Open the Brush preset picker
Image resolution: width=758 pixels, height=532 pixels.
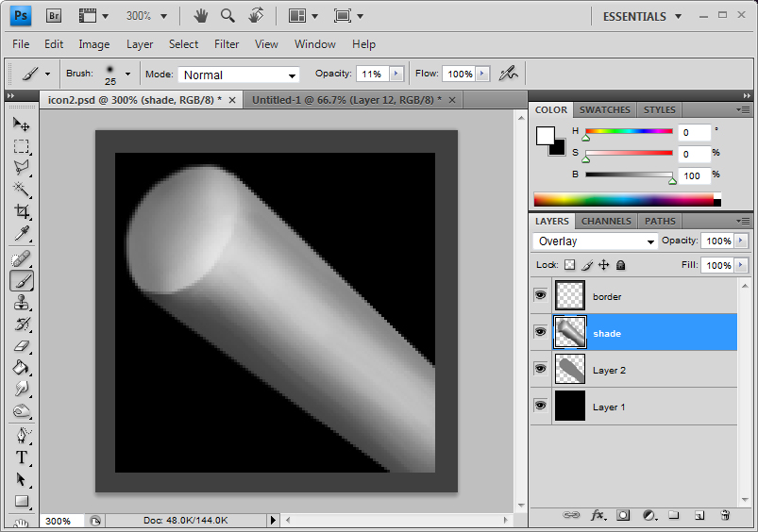pyautogui.click(x=127, y=74)
